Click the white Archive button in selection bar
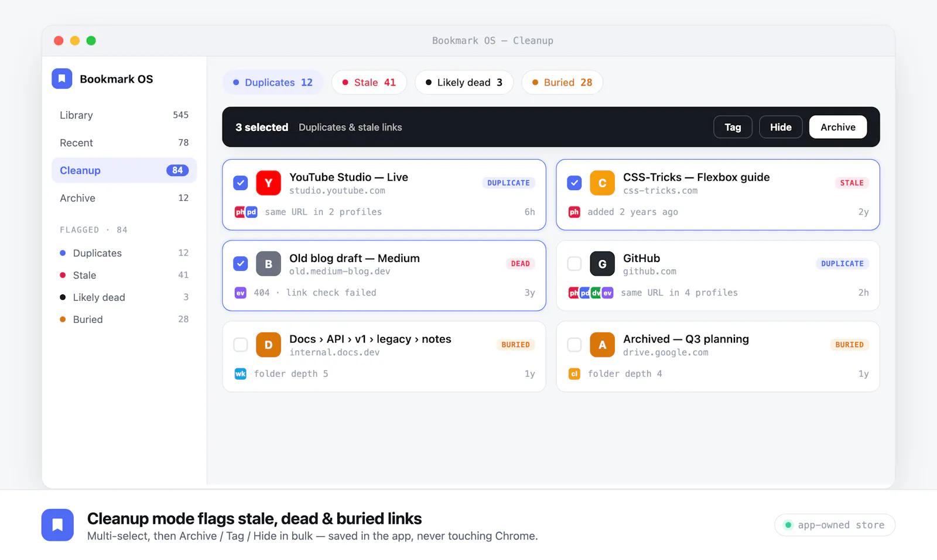 point(838,127)
